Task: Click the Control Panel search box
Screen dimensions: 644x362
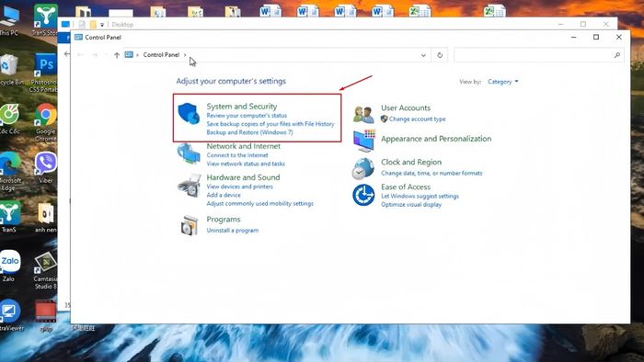Action: 539,55
